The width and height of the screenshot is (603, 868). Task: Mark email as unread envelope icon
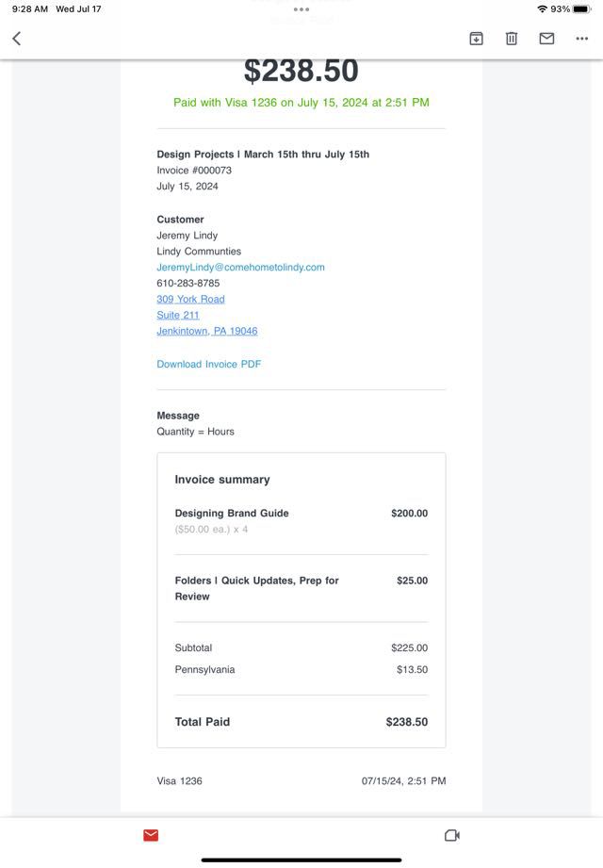coord(546,39)
